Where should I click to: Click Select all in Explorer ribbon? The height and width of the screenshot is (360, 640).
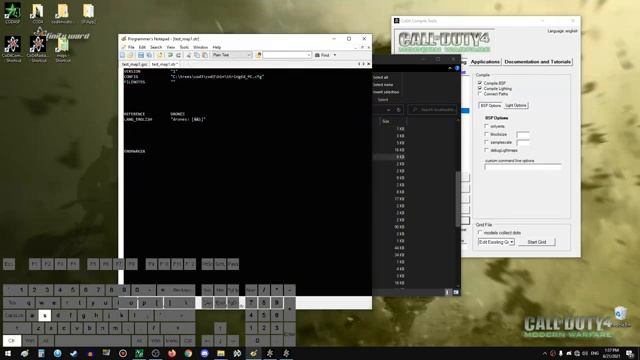pos(380,77)
